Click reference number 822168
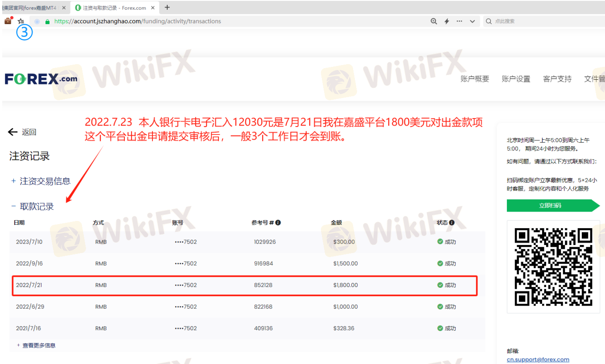This screenshot has height=364, width=605. coord(263,307)
